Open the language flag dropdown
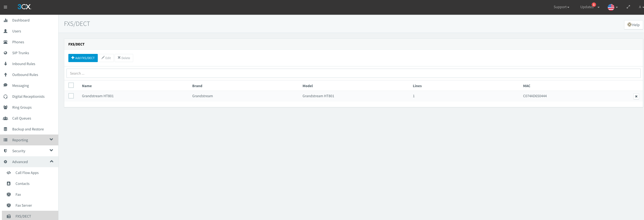The height and width of the screenshot is (220, 644). 613,7
